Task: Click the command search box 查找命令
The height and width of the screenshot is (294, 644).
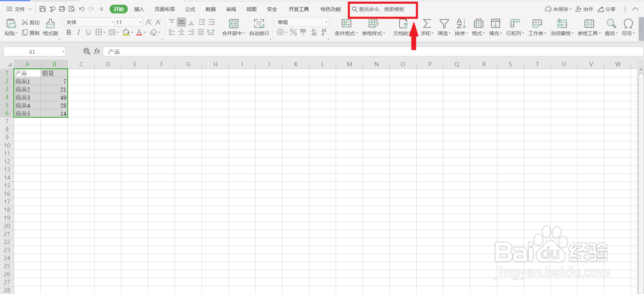Action: click(x=382, y=9)
